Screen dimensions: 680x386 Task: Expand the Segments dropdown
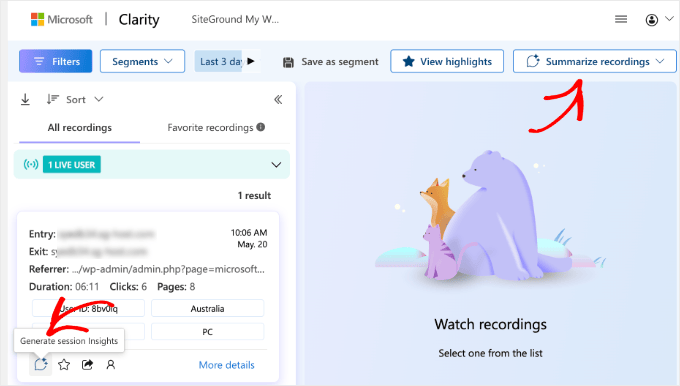click(142, 61)
